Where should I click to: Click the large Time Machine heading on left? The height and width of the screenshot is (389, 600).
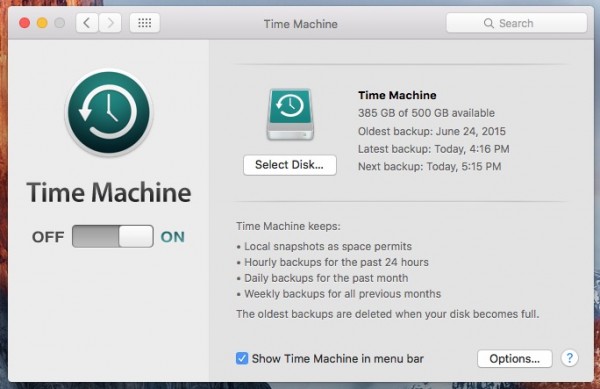109,192
